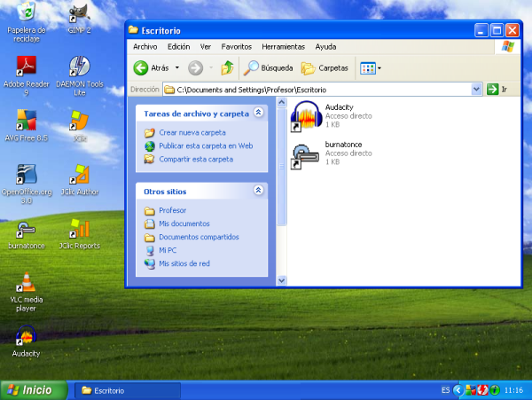
Task: Click the AVG Free 8.5 desktop icon
Action: 26,121
